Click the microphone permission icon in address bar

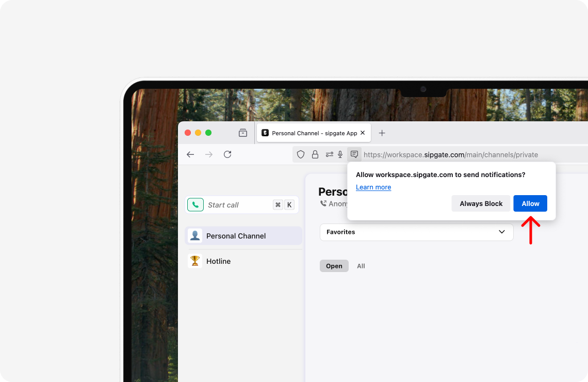pos(340,154)
